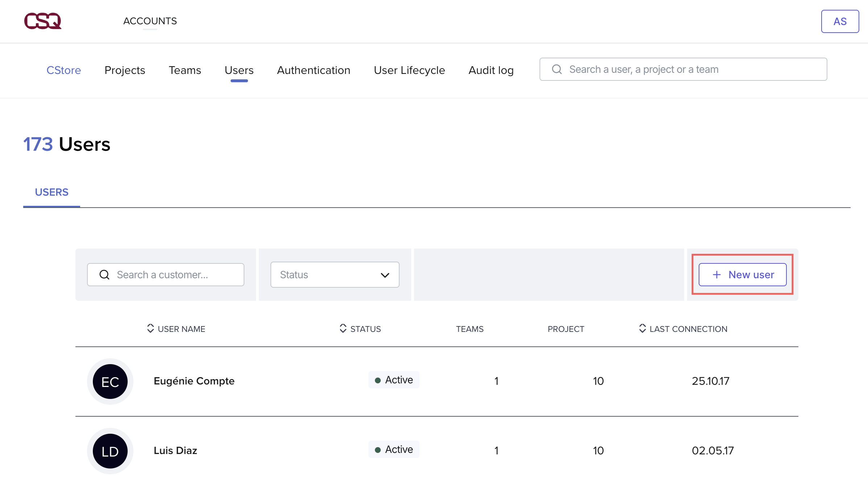Click the AS profile avatar button
Viewport: 868px width, 479px height.
pos(839,21)
